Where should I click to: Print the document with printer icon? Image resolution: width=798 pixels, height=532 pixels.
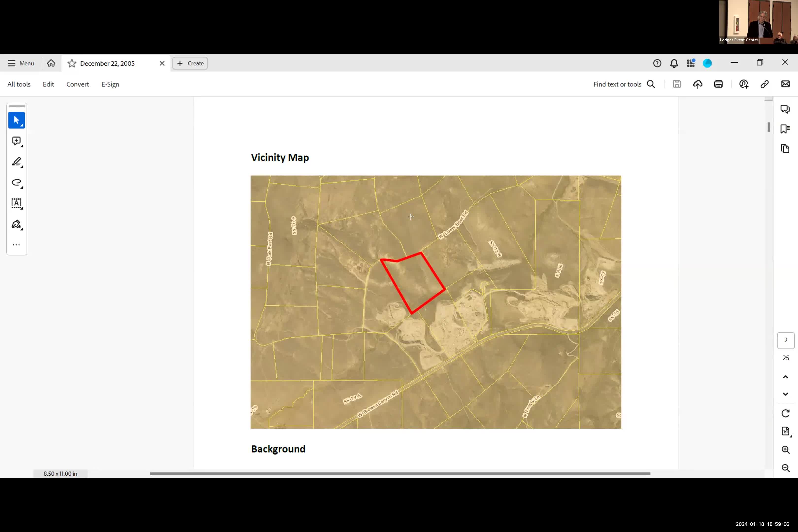[718, 84]
